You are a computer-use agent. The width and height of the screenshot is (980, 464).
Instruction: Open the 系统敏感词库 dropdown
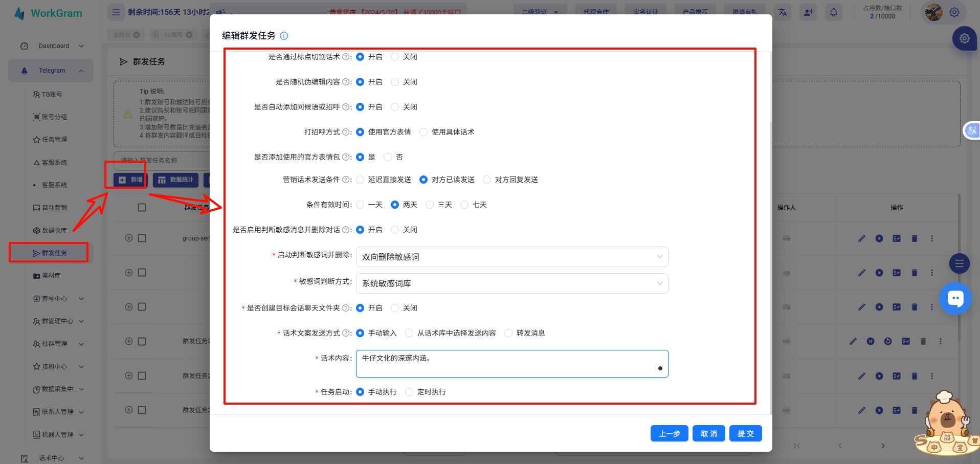pyautogui.click(x=511, y=283)
